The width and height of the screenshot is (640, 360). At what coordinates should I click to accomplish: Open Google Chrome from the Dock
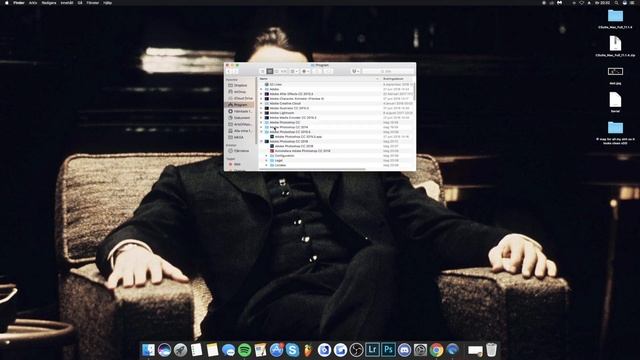coord(436,350)
